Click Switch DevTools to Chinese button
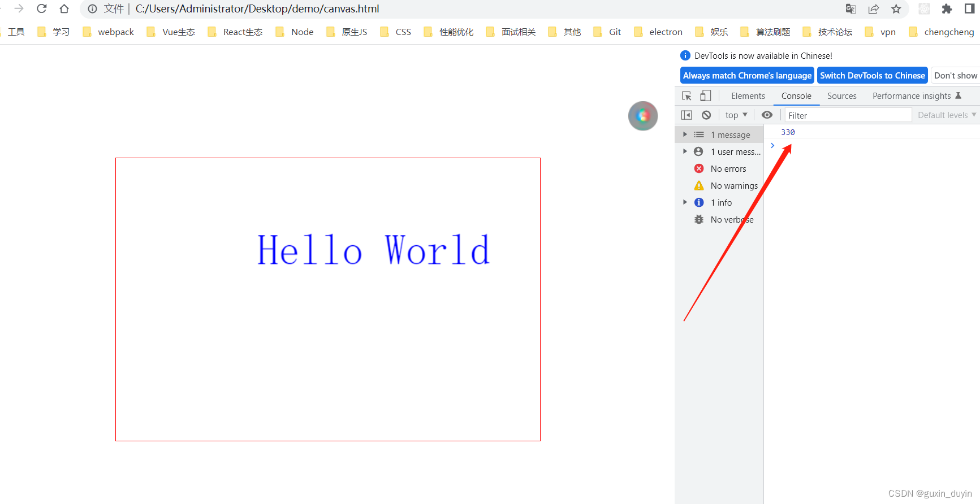 872,76
